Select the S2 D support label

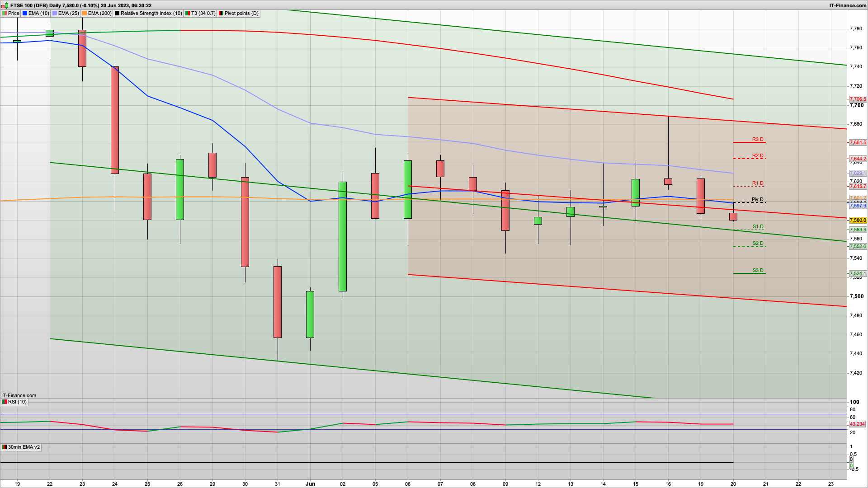(x=758, y=243)
